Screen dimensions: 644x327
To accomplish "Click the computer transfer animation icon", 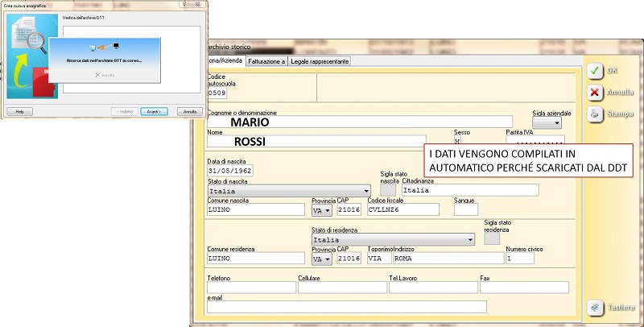I will [x=106, y=48].
